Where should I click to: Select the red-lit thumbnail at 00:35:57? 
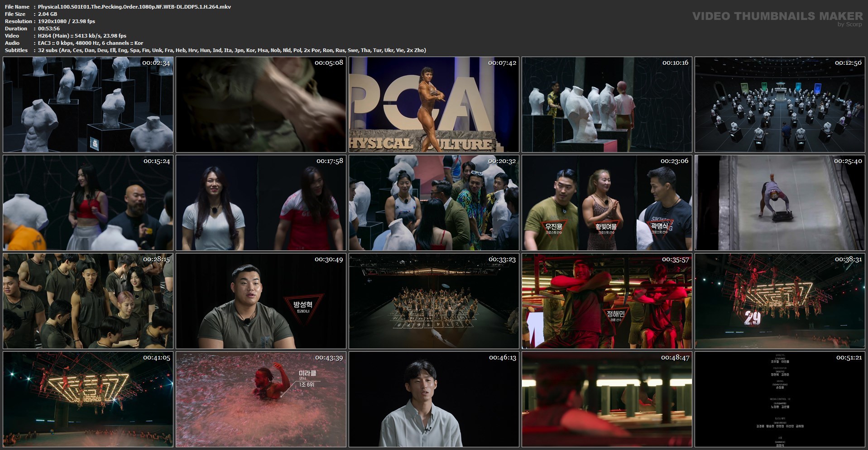607,301
